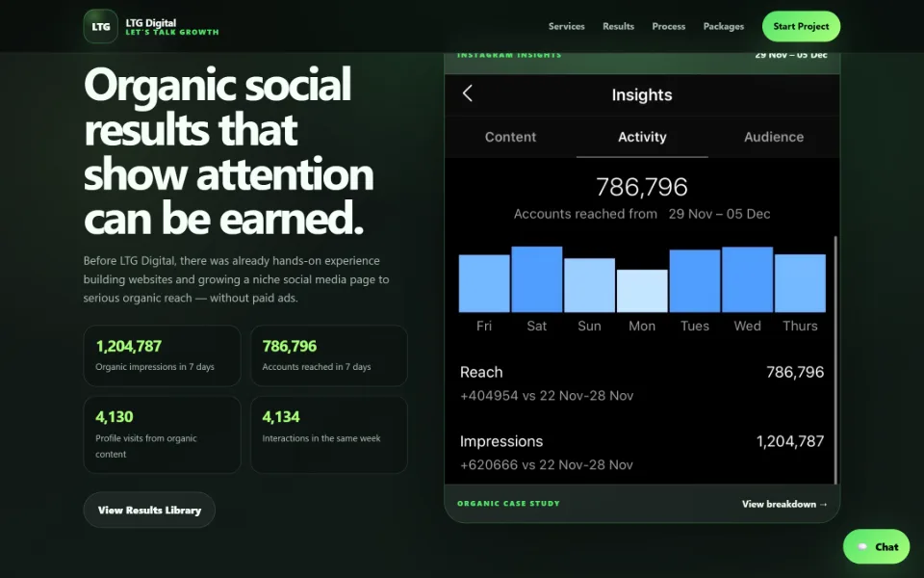Select the Fri bar in chart
The width and height of the screenshot is (924, 578).
point(484,283)
